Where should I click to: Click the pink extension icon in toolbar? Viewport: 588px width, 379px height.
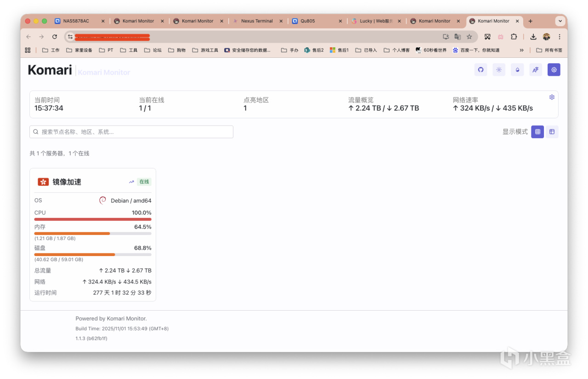click(x=501, y=37)
